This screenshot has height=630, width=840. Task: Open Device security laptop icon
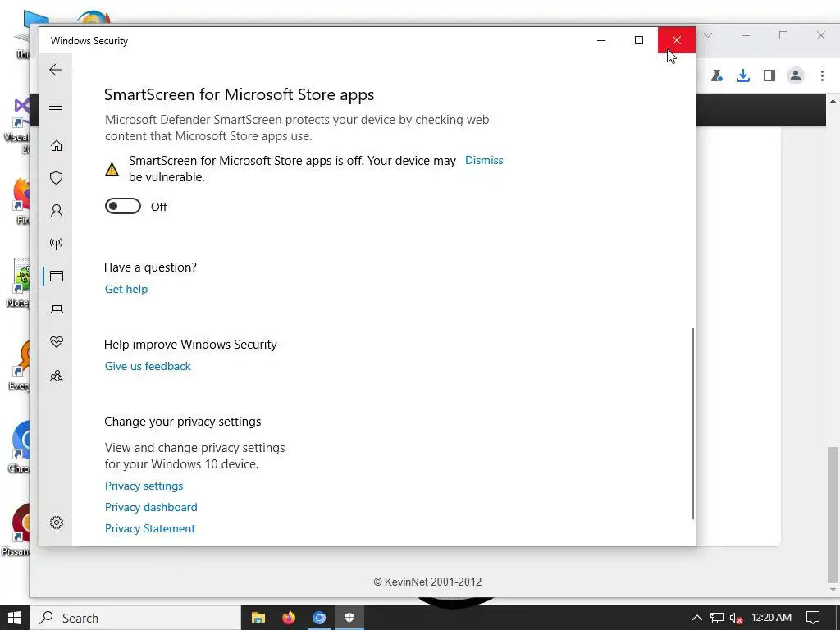pos(57,309)
